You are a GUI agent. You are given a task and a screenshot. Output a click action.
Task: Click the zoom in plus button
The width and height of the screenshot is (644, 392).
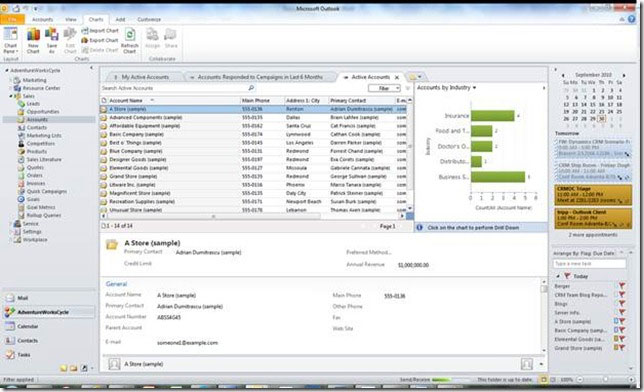(x=631, y=380)
